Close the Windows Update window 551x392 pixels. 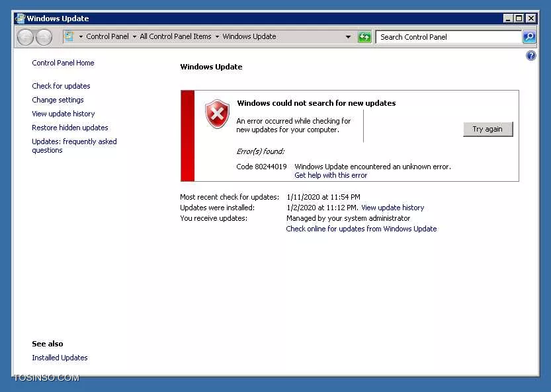(x=530, y=19)
